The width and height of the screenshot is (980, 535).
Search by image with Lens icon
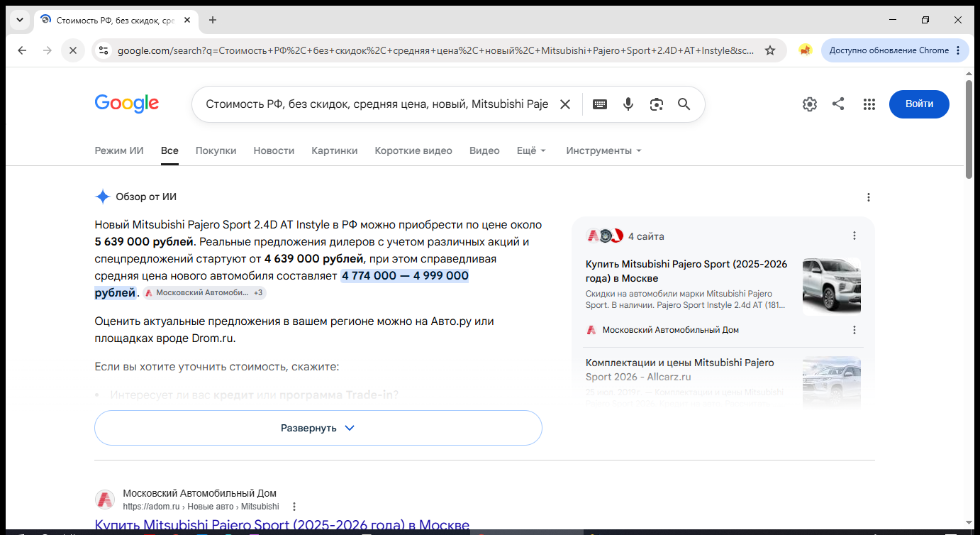(657, 104)
